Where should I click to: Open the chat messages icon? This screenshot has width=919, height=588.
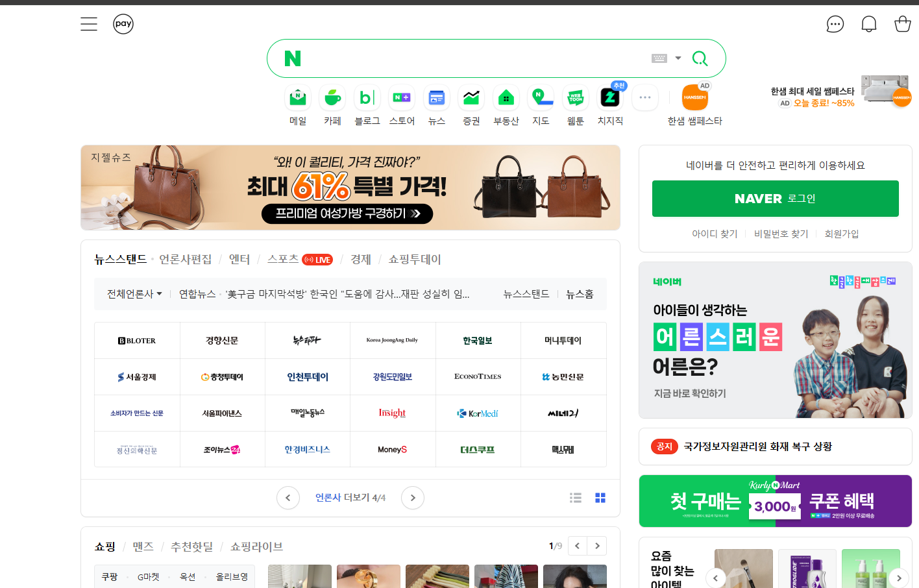(x=835, y=24)
